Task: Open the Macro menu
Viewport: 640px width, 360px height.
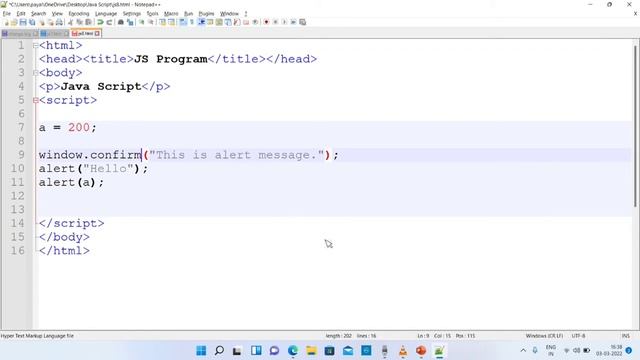Action: pos(171,13)
